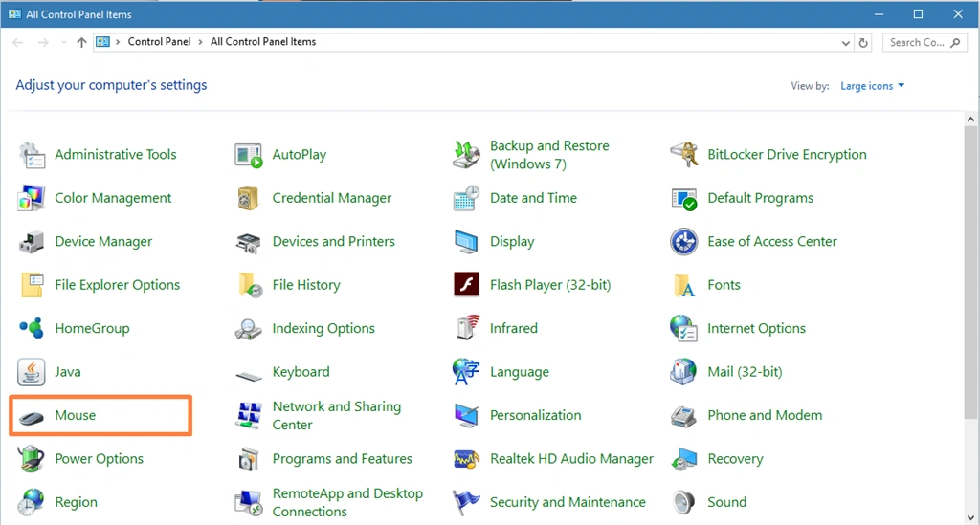980x525 pixels.
Task: Click the Search Control Panel field
Action: pos(924,42)
